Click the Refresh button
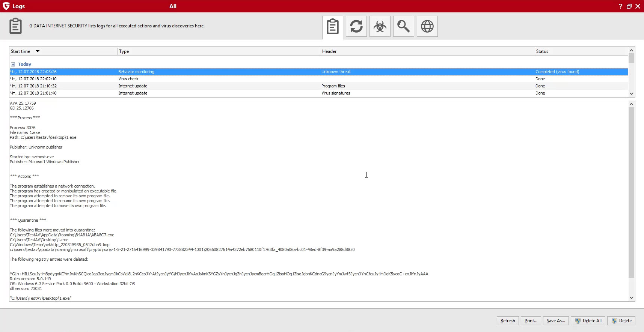 508,321
